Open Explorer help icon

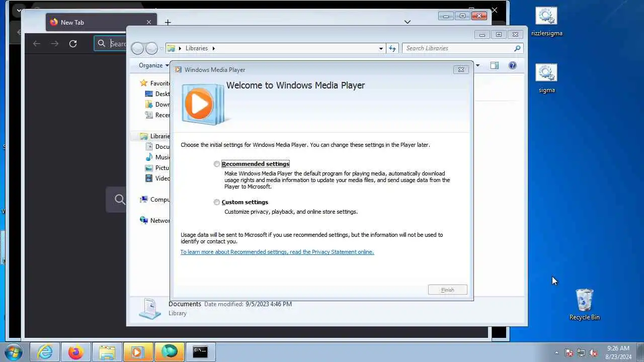click(512, 65)
